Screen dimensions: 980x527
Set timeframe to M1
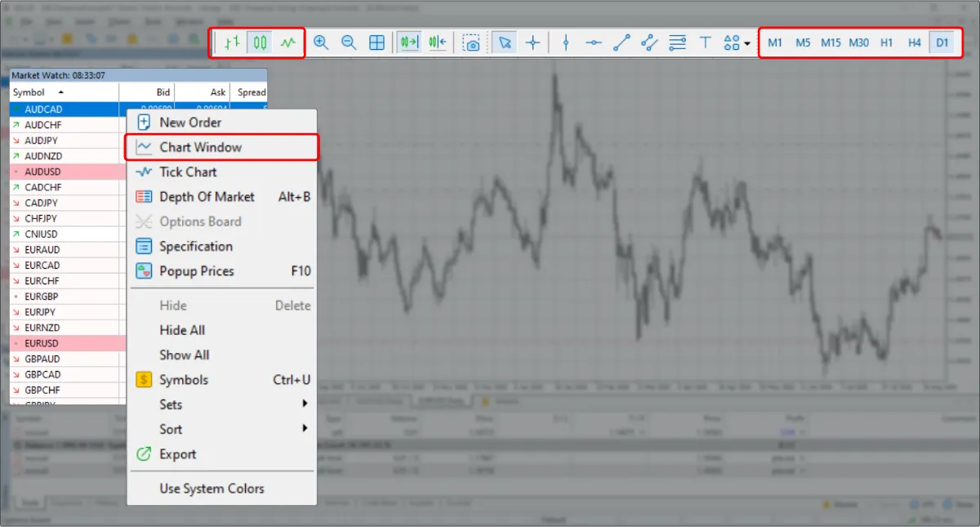(x=775, y=42)
